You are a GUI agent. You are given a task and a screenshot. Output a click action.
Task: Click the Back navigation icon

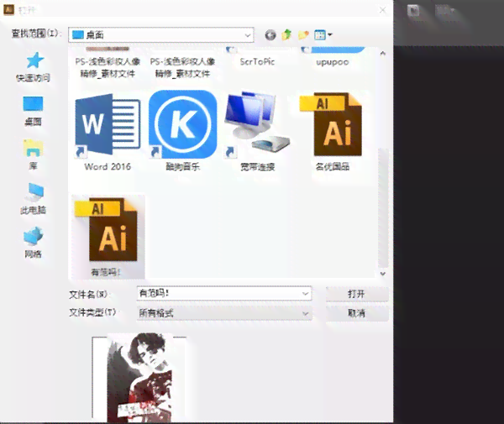(270, 35)
